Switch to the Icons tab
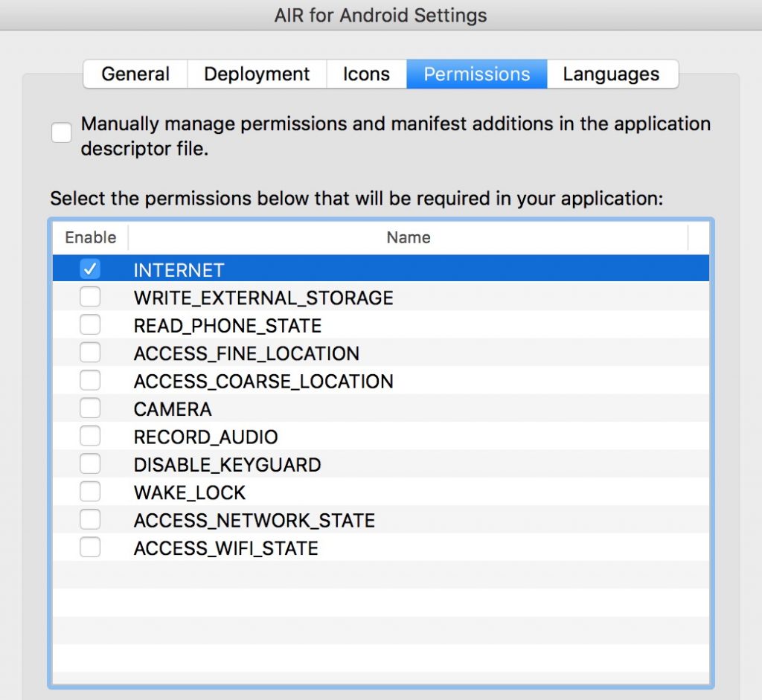The width and height of the screenshot is (762, 700). click(365, 74)
